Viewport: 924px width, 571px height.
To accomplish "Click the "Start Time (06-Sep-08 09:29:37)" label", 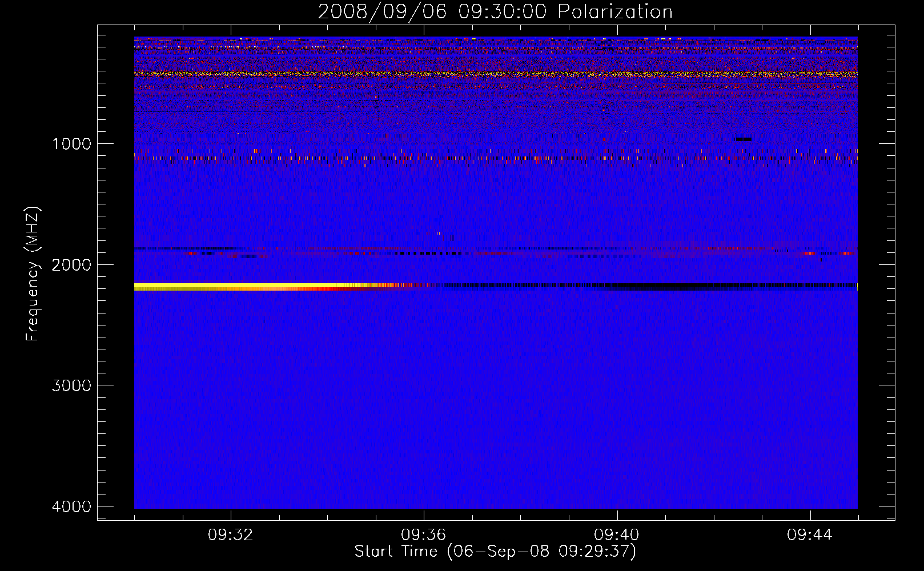I will point(495,552).
